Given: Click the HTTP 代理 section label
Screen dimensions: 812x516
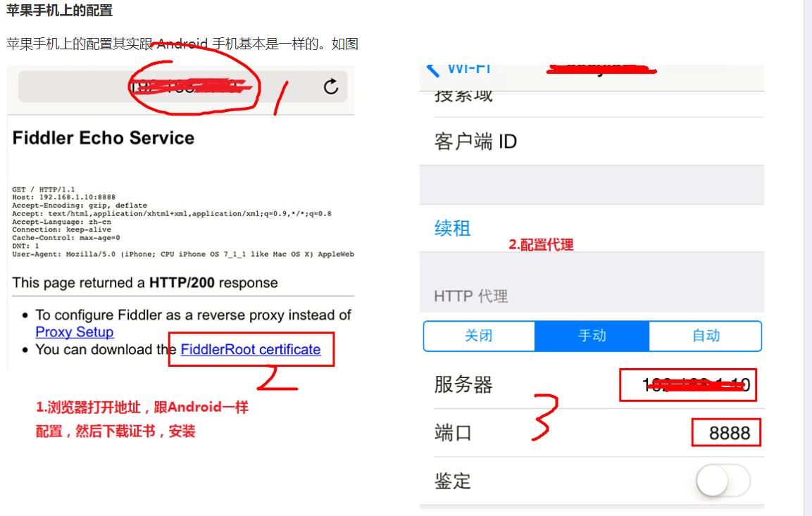Looking at the screenshot, I should pos(470,296).
